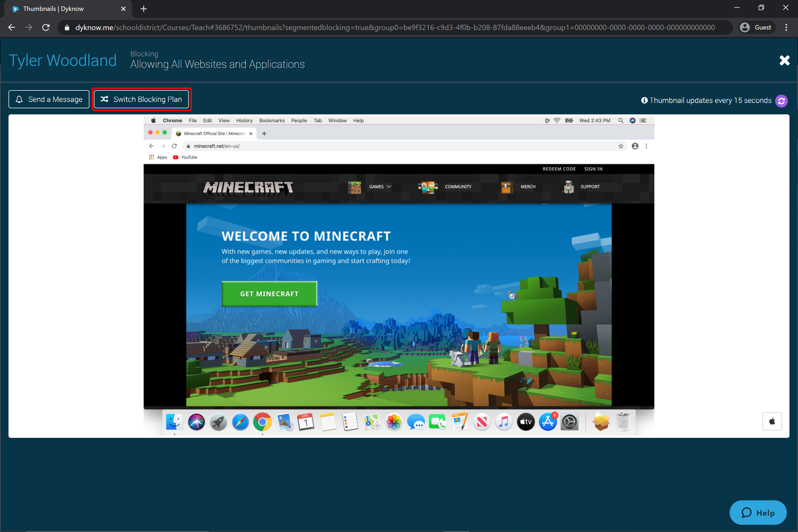Click SIGN IN on the Minecraft page

click(x=593, y=169)
